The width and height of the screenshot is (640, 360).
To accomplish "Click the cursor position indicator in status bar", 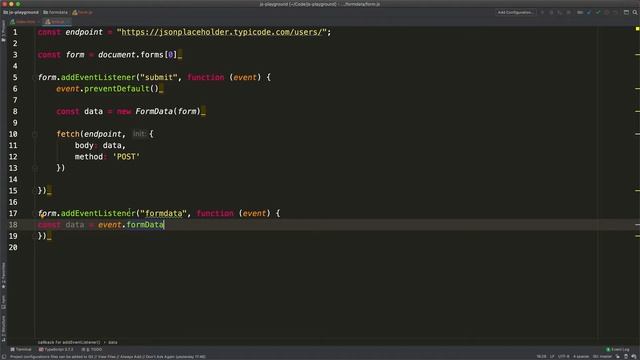I will (541, 357).
